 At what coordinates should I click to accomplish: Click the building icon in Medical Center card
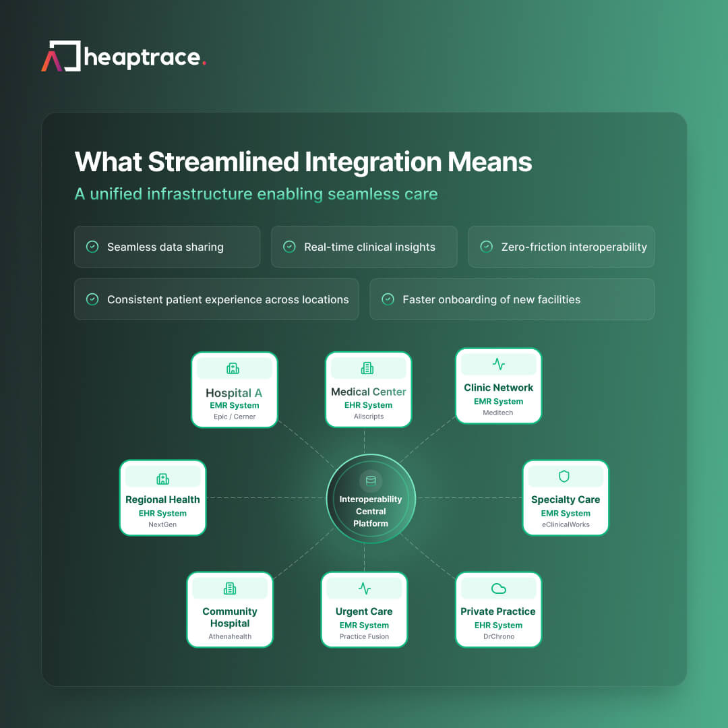(367, 368)
